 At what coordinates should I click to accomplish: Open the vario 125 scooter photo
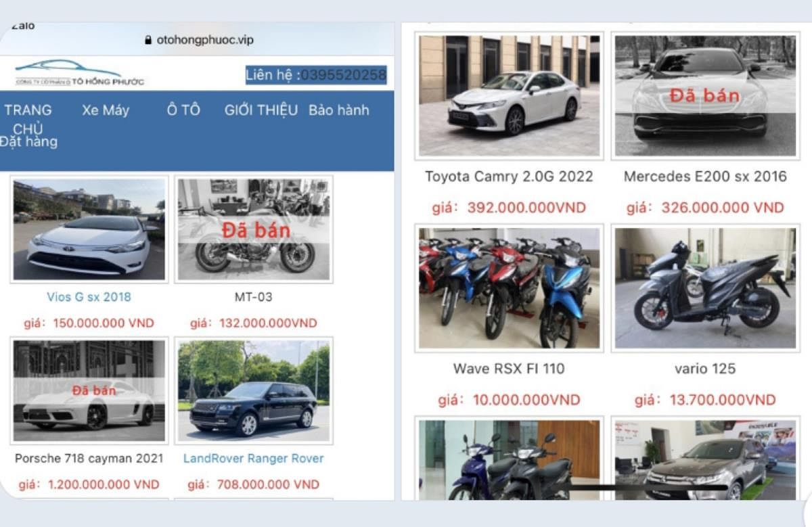pos(705,288)
